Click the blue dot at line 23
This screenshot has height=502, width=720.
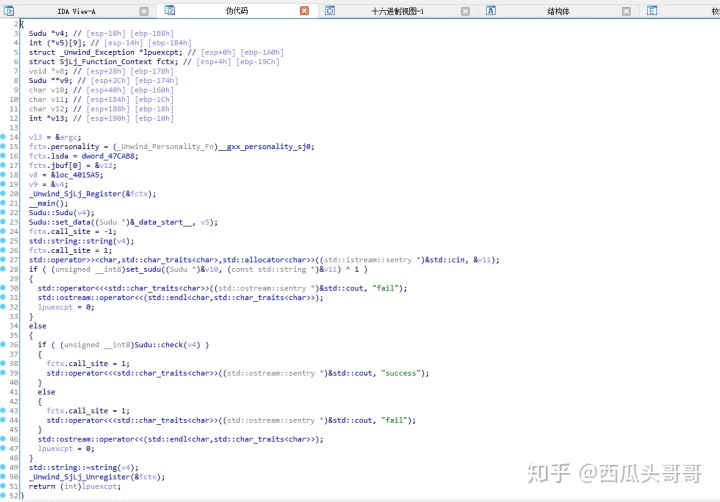point(3,222)
